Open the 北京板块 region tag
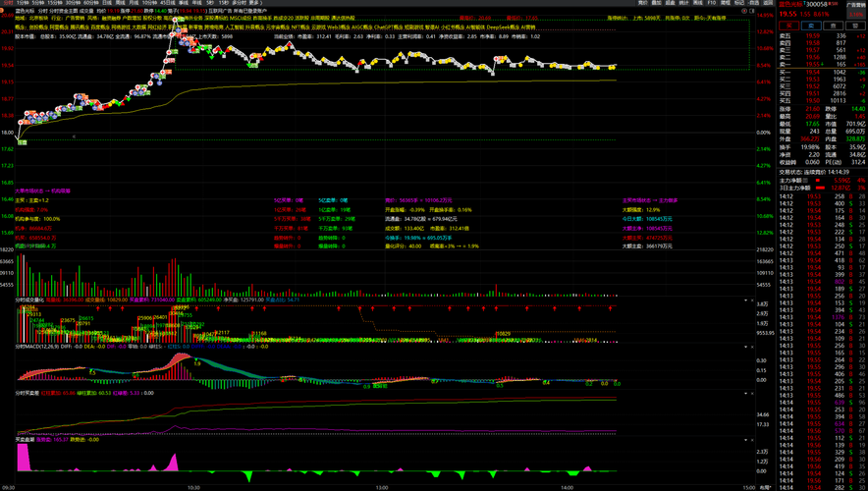868x491 pixels. [38, 19]
